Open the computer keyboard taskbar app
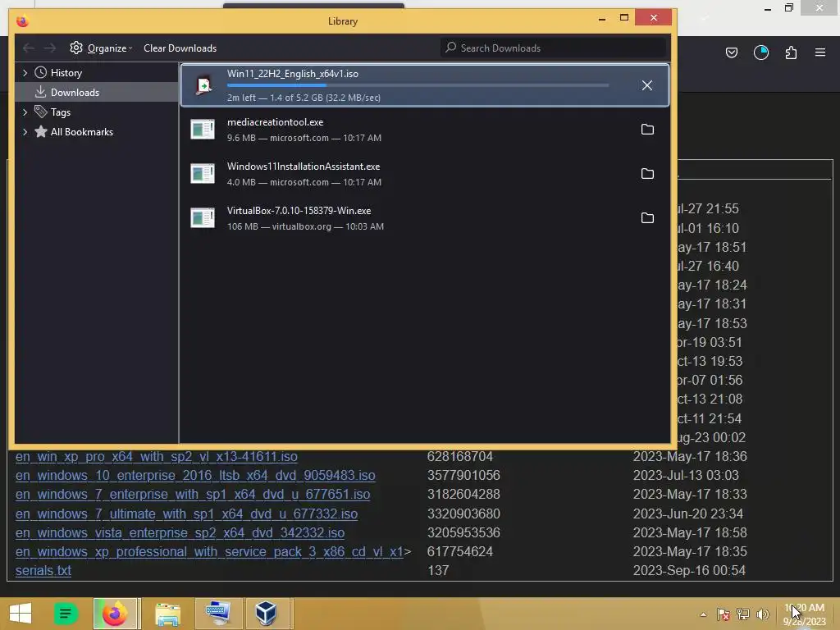840x630 pixels. point(218,614)
